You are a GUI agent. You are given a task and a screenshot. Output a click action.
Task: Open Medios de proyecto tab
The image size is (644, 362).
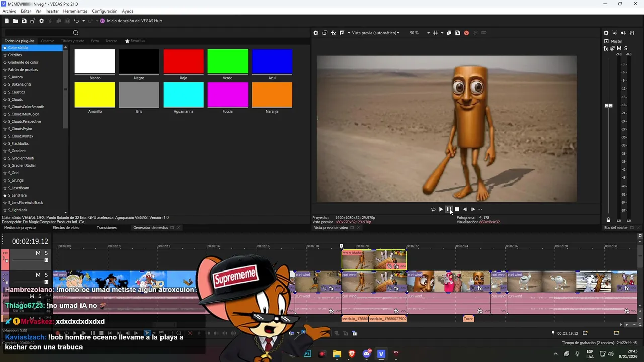pyautogui.click(x=20, y=228)
